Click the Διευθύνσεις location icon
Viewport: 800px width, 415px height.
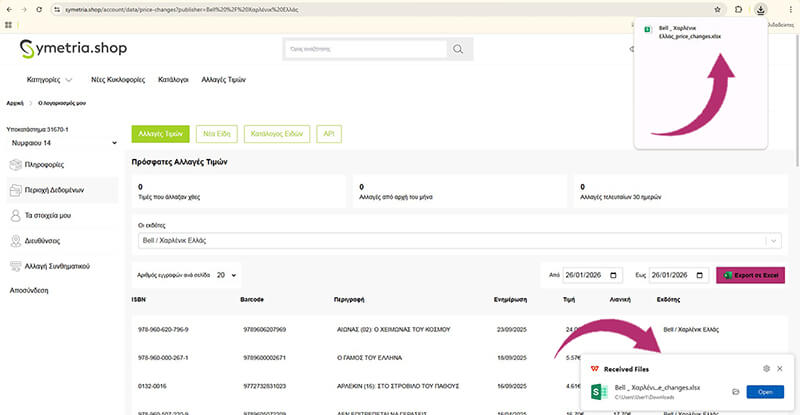(15, 241)
